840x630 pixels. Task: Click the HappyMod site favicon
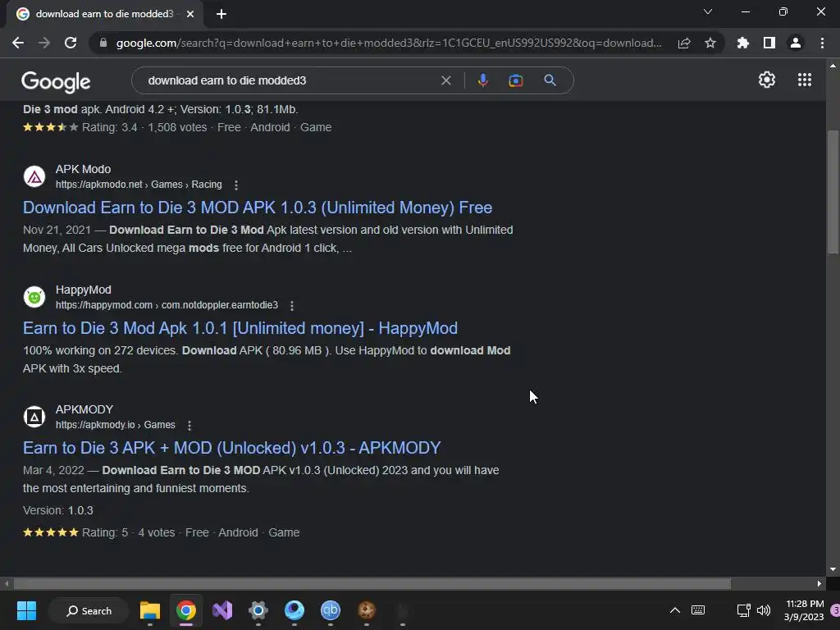pos(34,297)
